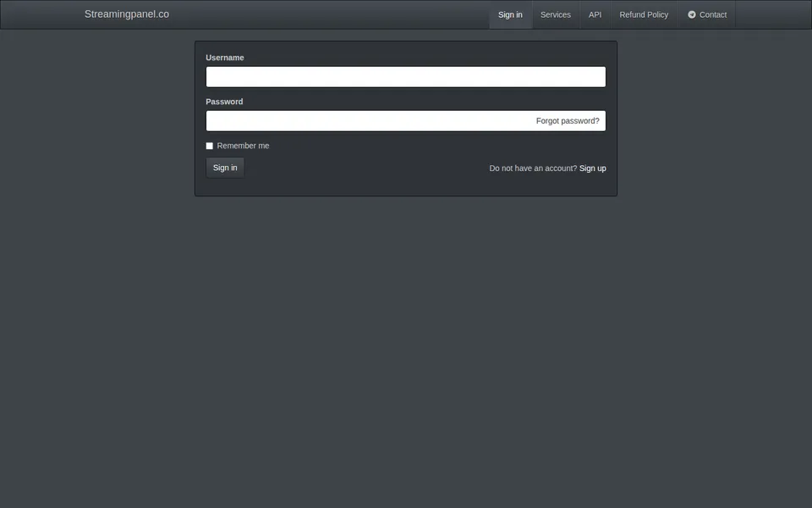
Task: Click the Username field label
Action: point(225,58)
